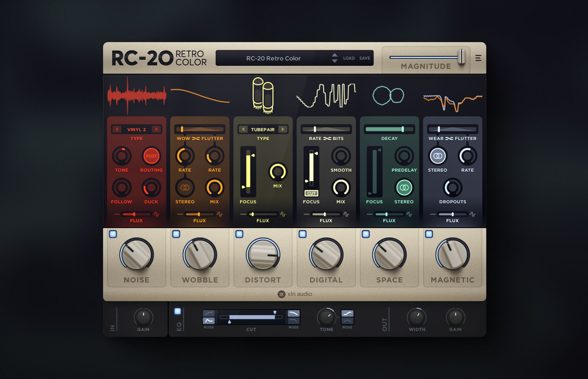Screen dimensions: 588x379
Task: Click the Magnetic RATE knob
Action: coord(467,156)
